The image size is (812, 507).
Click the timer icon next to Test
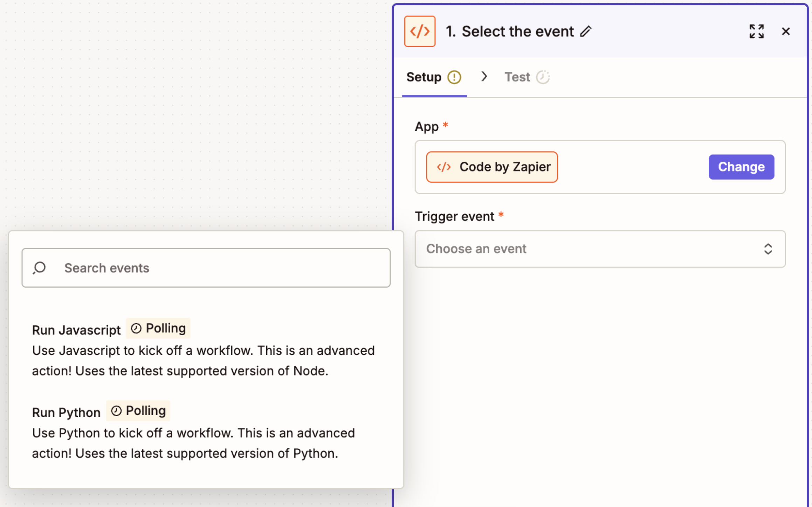[543, 77]
